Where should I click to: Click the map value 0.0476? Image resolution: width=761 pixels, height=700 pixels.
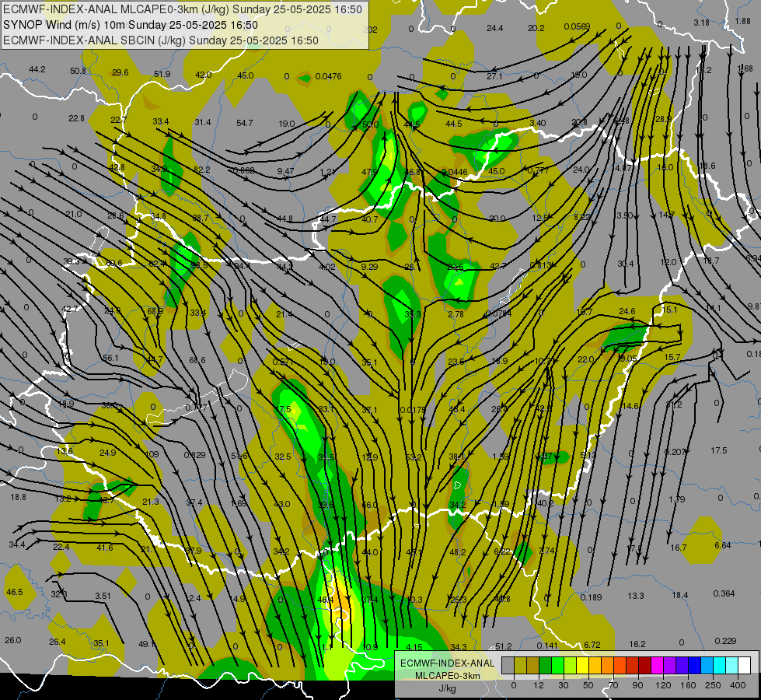click(328, 76)
